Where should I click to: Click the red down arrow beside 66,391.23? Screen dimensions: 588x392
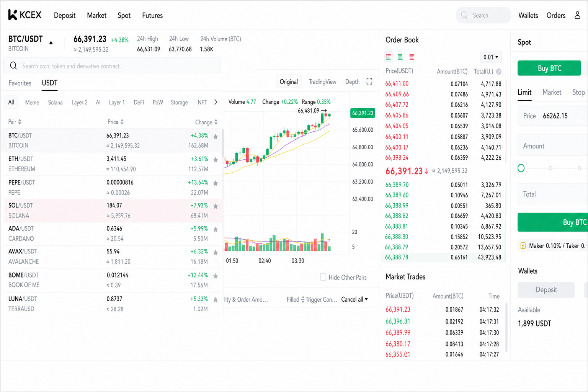426,171
